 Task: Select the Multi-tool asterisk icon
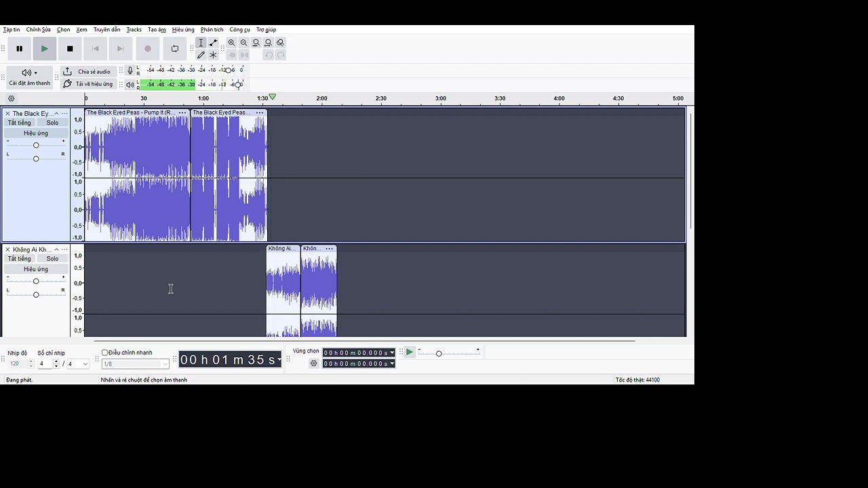tap(213, 55)
